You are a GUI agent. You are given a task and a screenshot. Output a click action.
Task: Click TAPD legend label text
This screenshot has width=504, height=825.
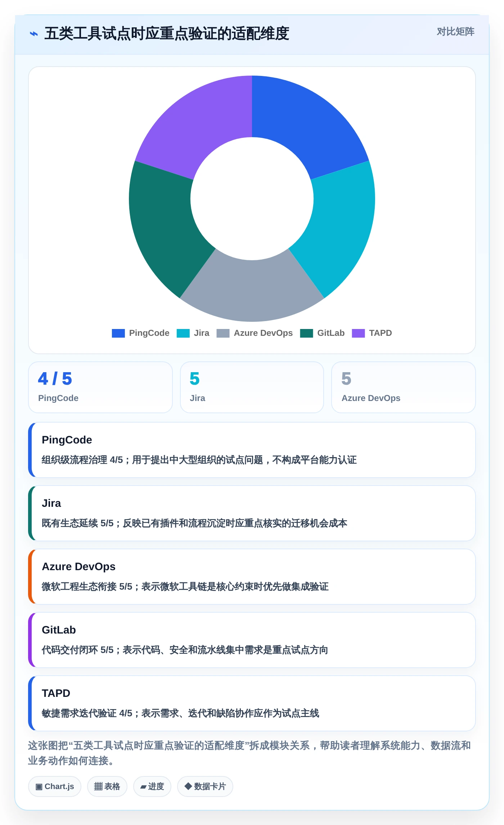click(381, 333)
